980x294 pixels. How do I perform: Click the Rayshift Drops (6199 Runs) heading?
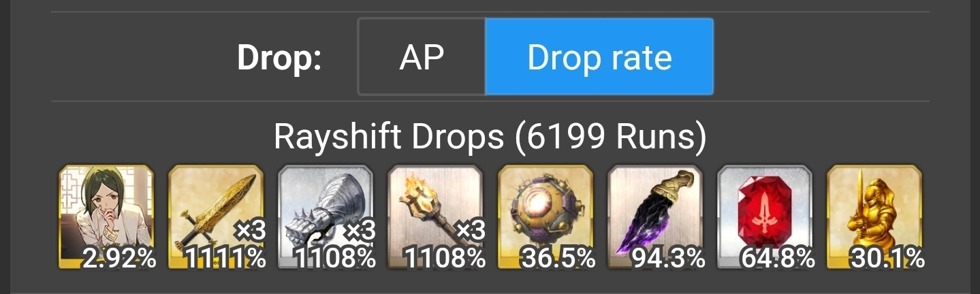(490, 137)
